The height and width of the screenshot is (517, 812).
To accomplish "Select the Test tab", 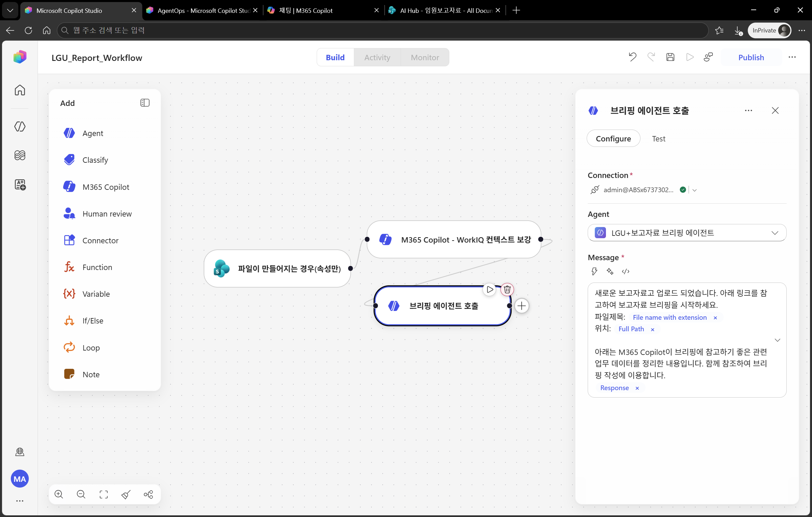I will tap(659, 139).
